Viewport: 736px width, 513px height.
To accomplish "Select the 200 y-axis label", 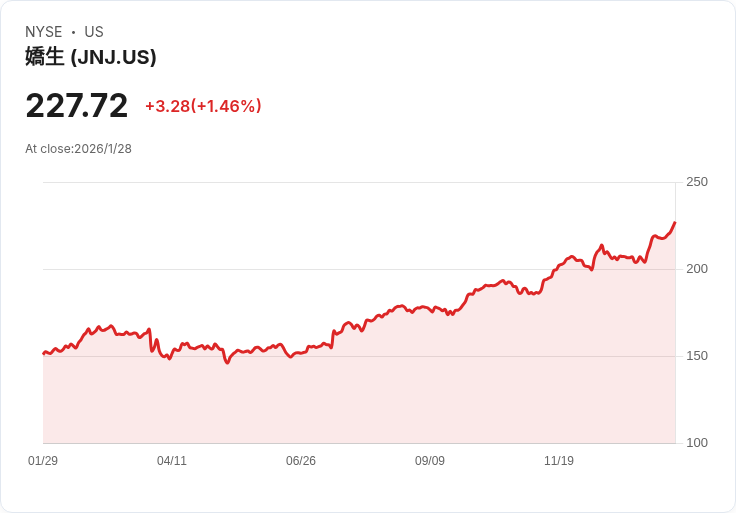I will coord(697,269).
